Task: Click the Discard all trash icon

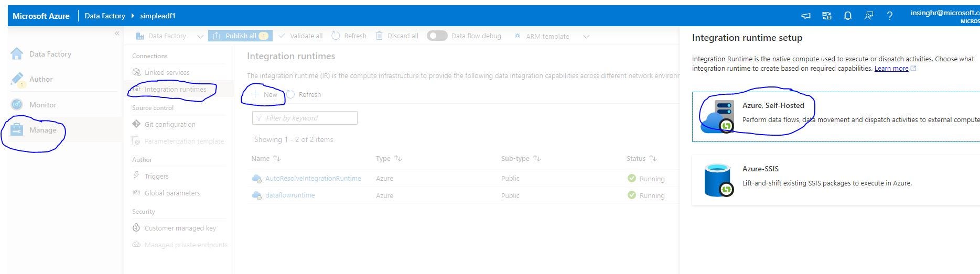Action: [x=379, y=36]
